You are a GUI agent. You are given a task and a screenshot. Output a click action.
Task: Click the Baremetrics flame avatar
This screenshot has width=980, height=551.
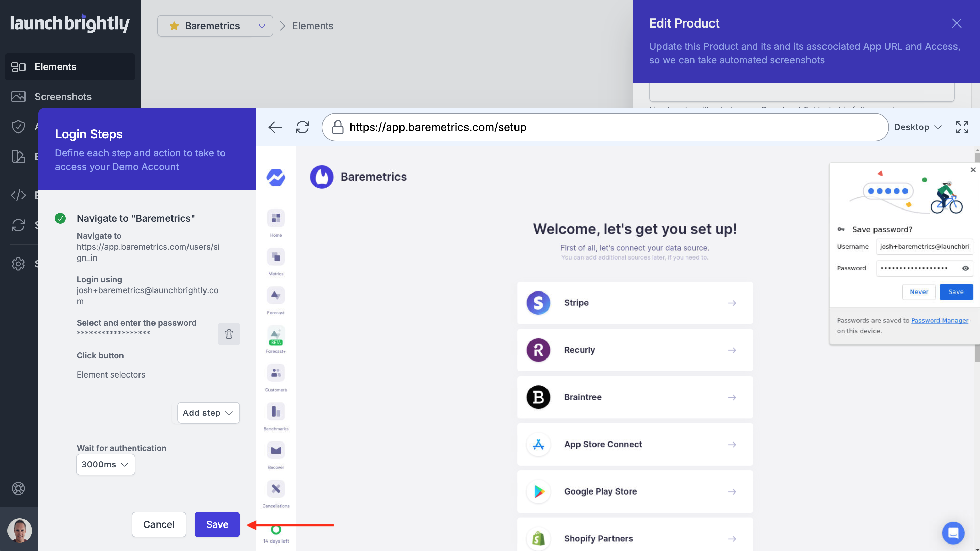tap(322, 177)
